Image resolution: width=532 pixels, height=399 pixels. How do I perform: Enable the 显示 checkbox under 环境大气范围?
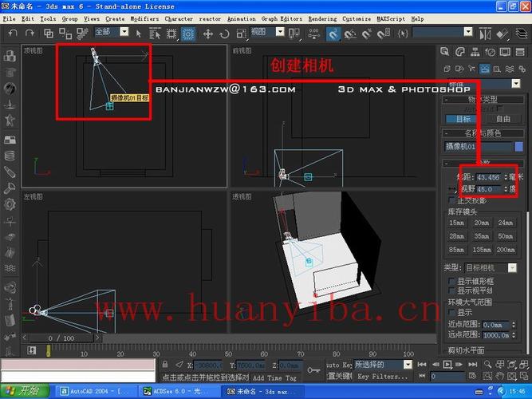(x=451, y=312)
